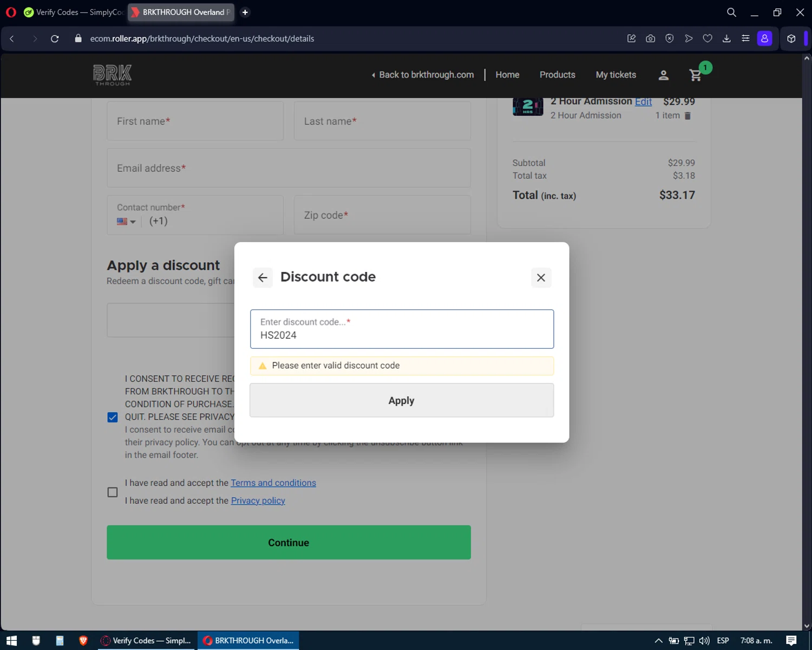Open the taskbar volume icon
Screen dimensions: 812x650
[x=704, y=641]
